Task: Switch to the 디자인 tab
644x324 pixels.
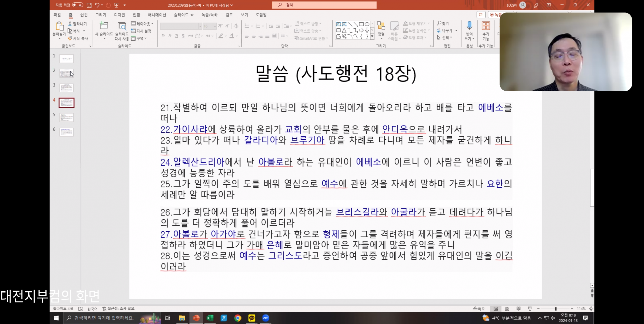Action: pos(119,15)
